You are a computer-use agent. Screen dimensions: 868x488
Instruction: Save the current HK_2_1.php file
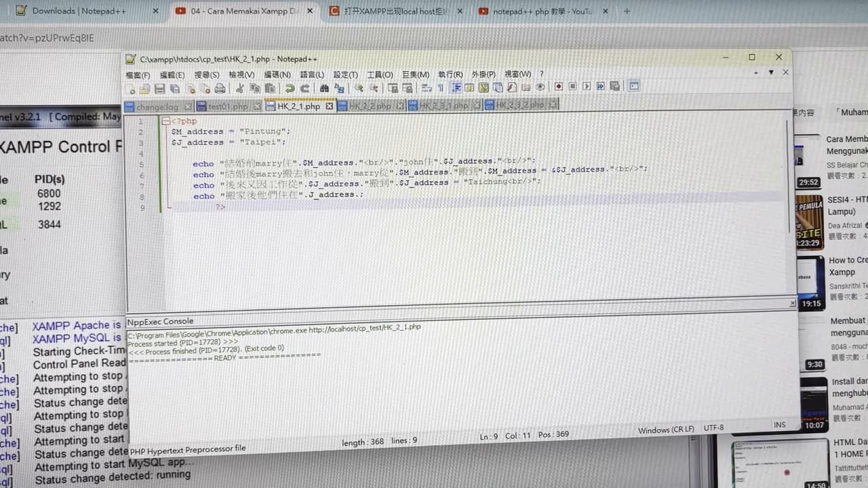[x=159, y=88]
